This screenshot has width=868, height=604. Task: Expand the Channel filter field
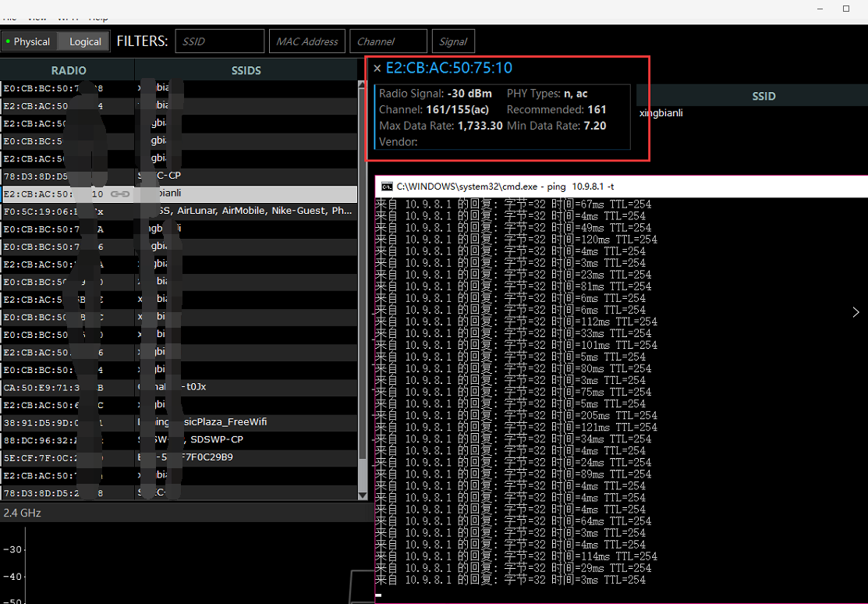coord(388,41)
